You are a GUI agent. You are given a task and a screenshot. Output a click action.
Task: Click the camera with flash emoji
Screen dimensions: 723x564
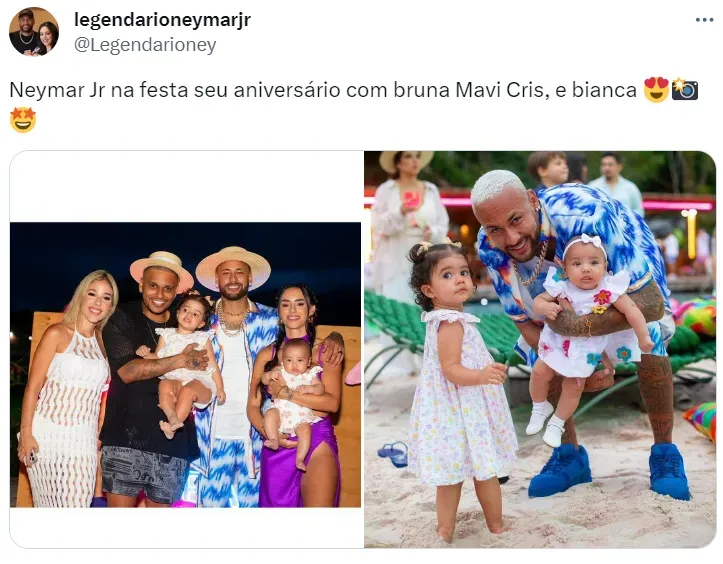[684, 90]
